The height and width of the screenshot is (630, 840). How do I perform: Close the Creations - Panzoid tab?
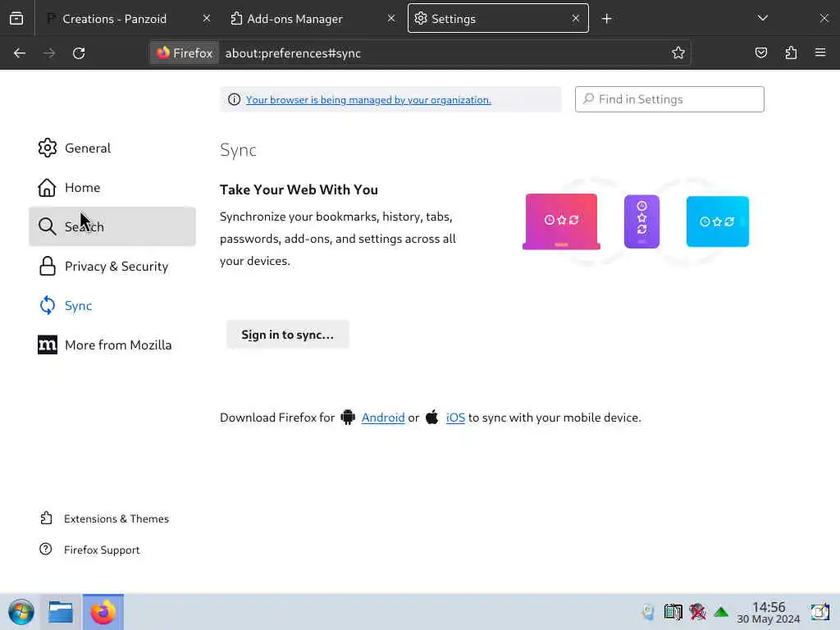pyautogui.click(x=206, y=19)
